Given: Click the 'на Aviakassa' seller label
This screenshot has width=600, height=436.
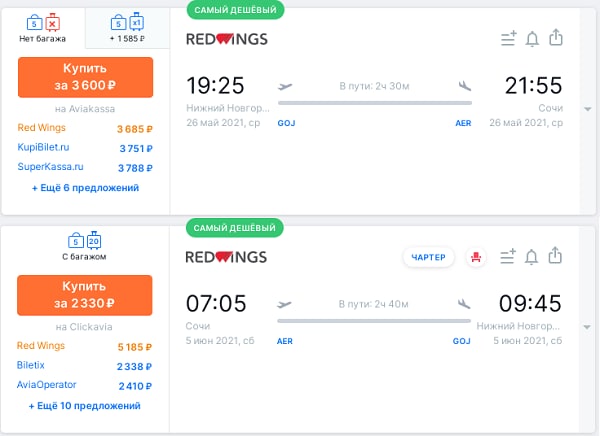Looking at the screenshot, I should click(85, 109).
